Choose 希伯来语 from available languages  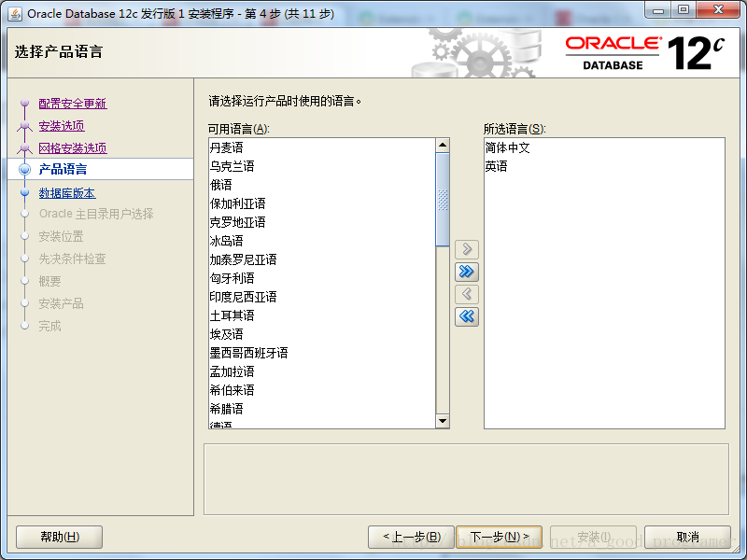coord(322,390)
